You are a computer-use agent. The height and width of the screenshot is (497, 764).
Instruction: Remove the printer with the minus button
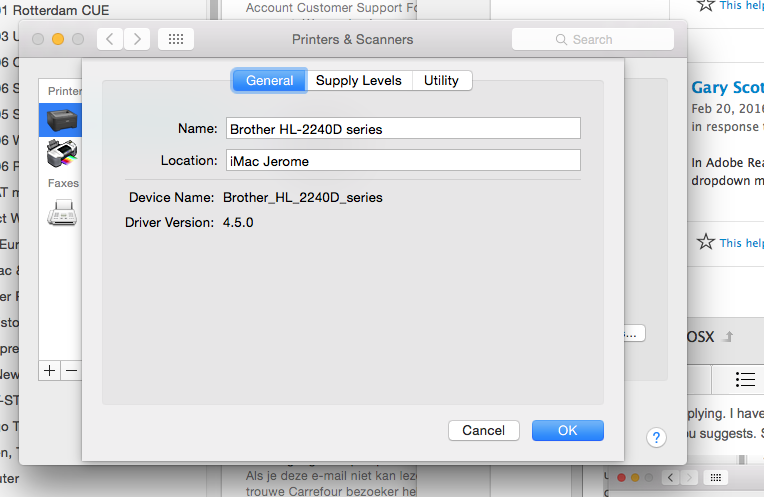coord(71,371)
